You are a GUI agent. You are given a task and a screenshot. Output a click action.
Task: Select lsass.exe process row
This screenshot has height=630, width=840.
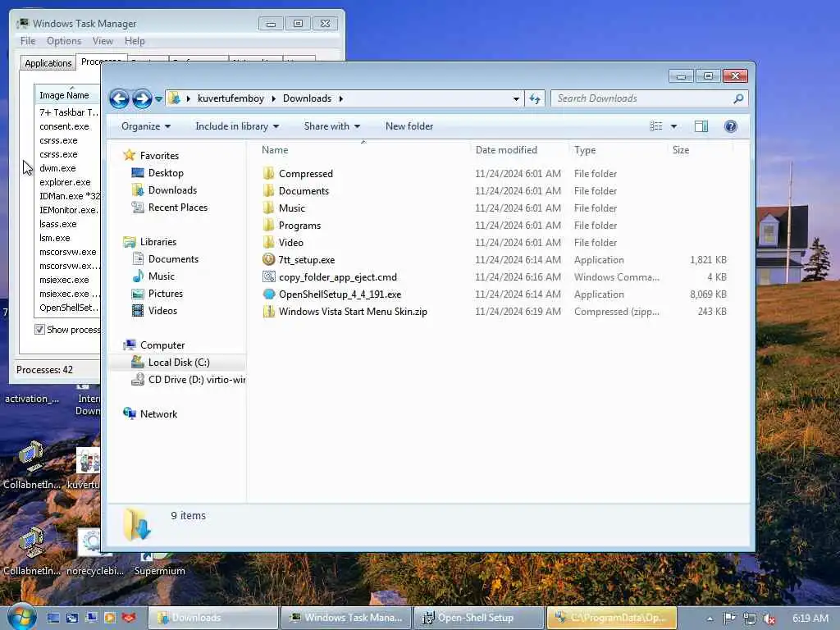coord(58,224)
